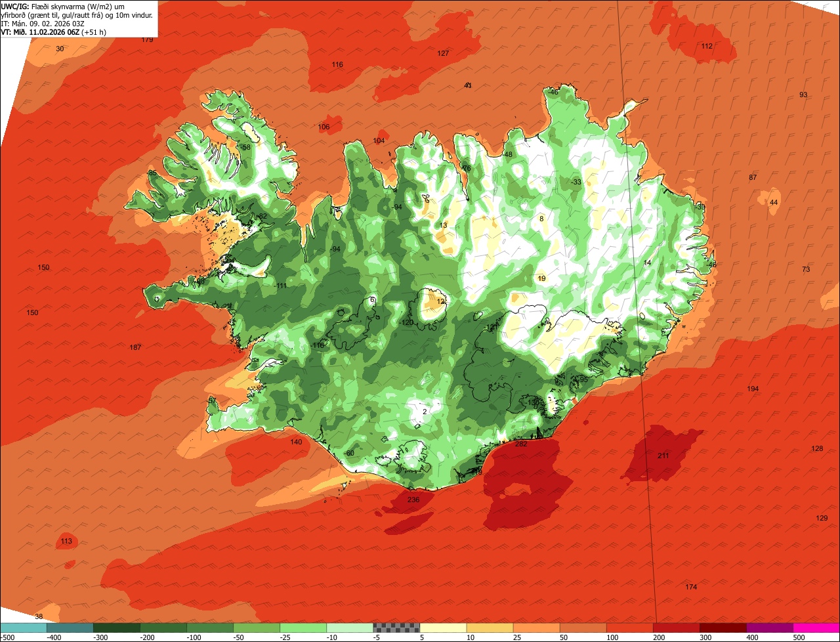Select the map value 128 on the right edge
The height and width of the screenshot is (642, 840).
[x=817, y=448]
